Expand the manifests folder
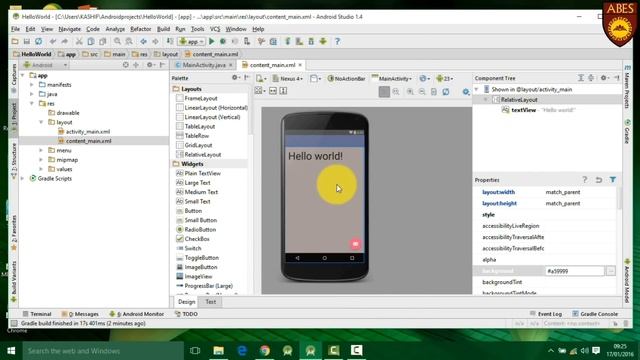Screen dimensions: 640x360 point(32,84)
